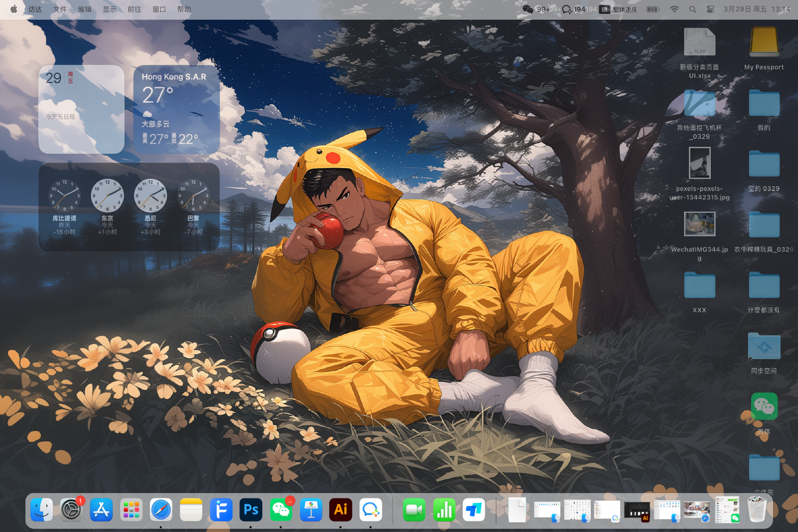The height and width of the screenshot is (532, 798).
Task: Show battery status dropdown in menu bar
Action: [x=653, y=9]
